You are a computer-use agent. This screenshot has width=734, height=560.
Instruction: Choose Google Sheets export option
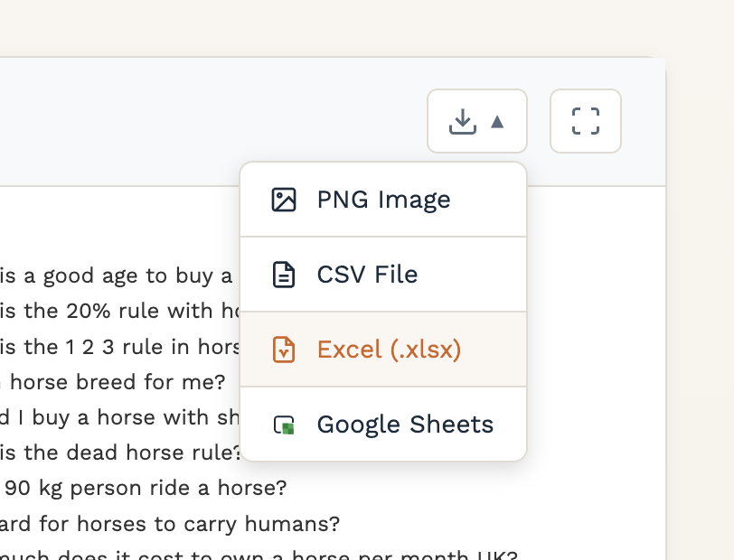point(404,425)
